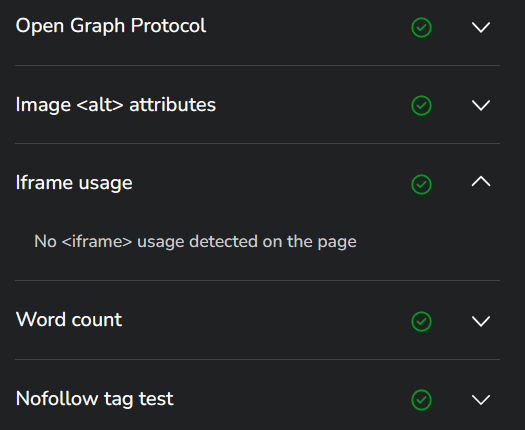Click the "No <iframe> usage detected" result message

click(x=195, y=241)
